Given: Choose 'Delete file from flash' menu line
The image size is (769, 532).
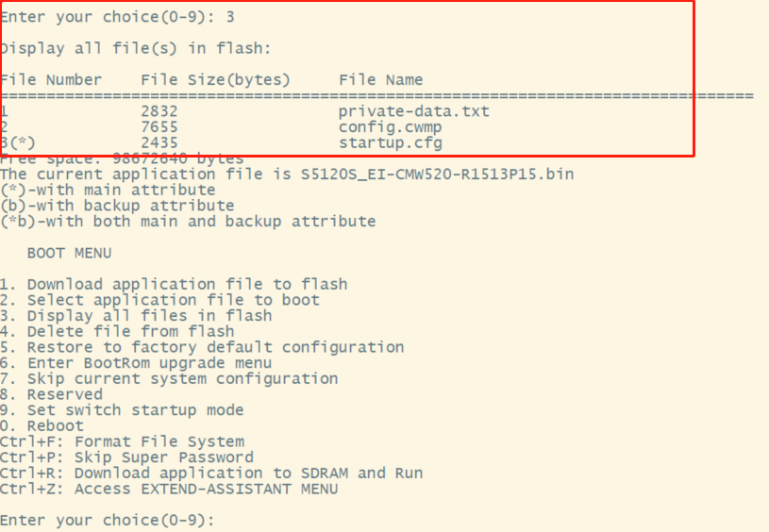Looking at the screenshot, I should pos(117,331).
